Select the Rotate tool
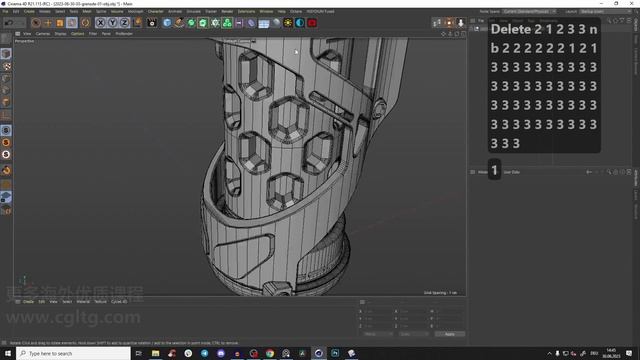Image resolution: width=640 pixels, height=360 pixels. tap(72, 23)
